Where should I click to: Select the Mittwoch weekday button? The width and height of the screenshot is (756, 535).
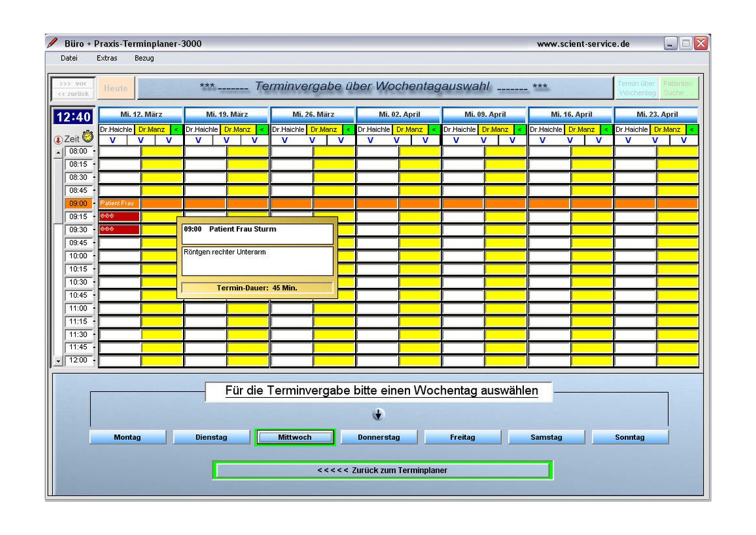pyautogui.click(x=295, y=437)
